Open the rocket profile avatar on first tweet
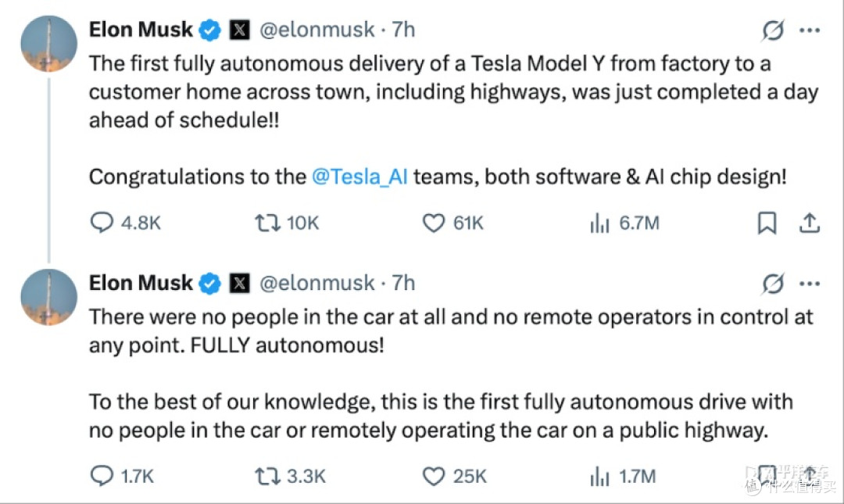This screenshot has height=504, width=844. tap(49, 44)
